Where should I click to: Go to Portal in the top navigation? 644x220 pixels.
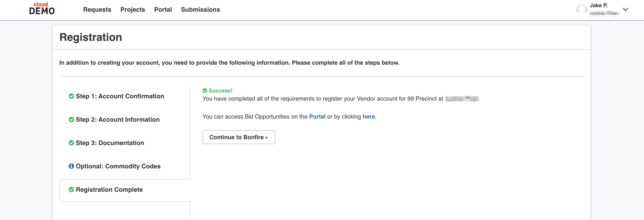[x=163, y=9]
